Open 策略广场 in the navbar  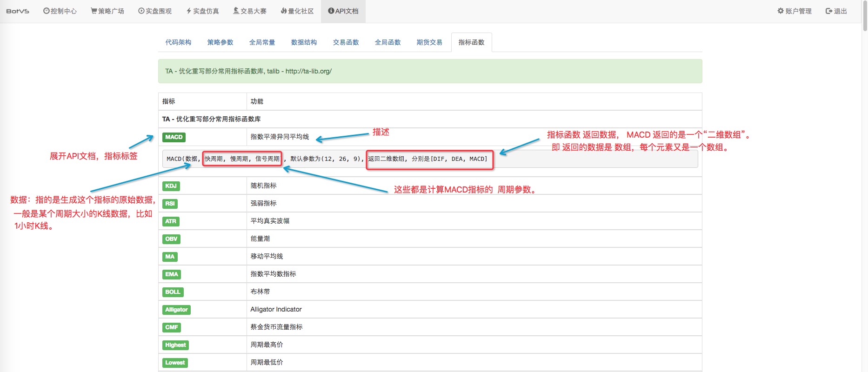[107, 11]
